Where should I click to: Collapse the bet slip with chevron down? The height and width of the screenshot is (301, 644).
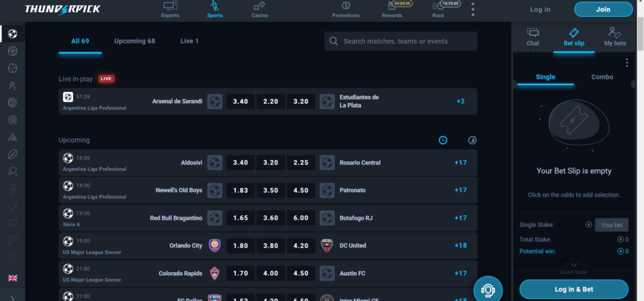pyautogui.click(x=574, y=264)
